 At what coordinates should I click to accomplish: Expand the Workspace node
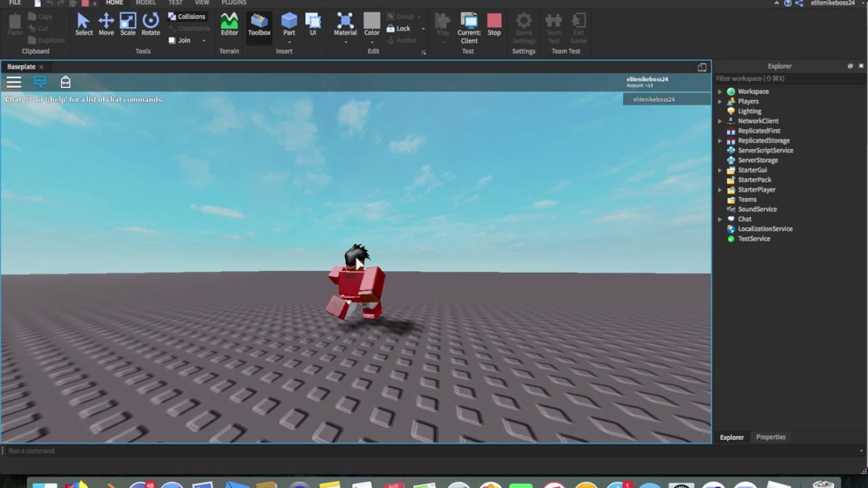click(720, 91)
